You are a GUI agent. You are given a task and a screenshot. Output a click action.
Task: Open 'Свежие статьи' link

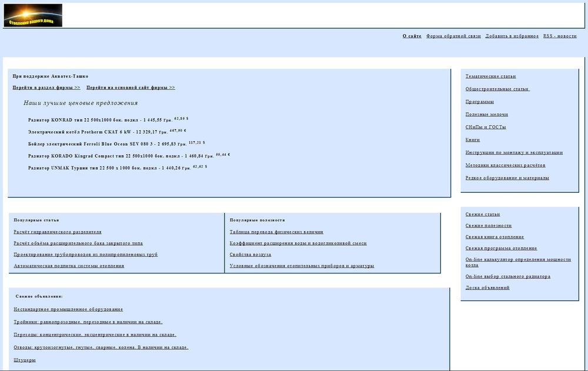coord(483,214)
